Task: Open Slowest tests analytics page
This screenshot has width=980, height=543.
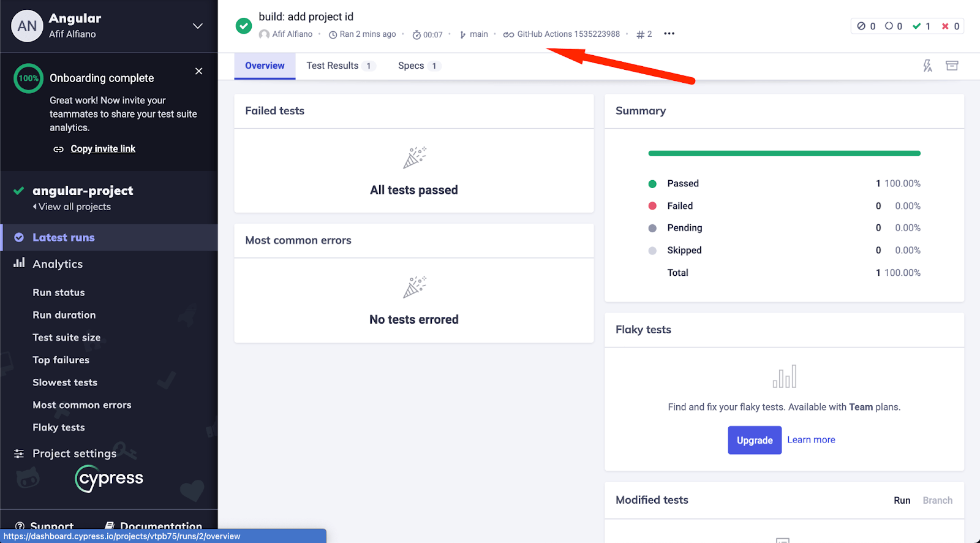Action: [65, 382]
